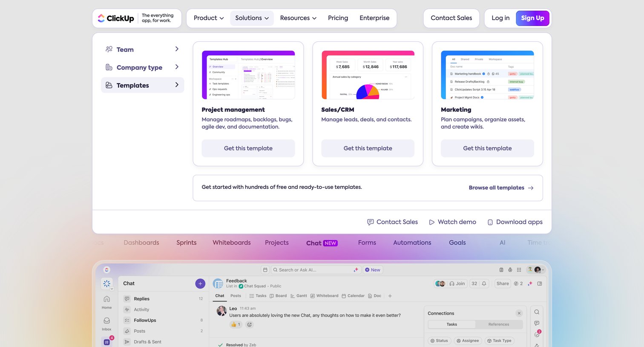Expand the Team solutions submenu
Image resolution: width=644 pixels, height=347 pixels.
coord(142,49)
